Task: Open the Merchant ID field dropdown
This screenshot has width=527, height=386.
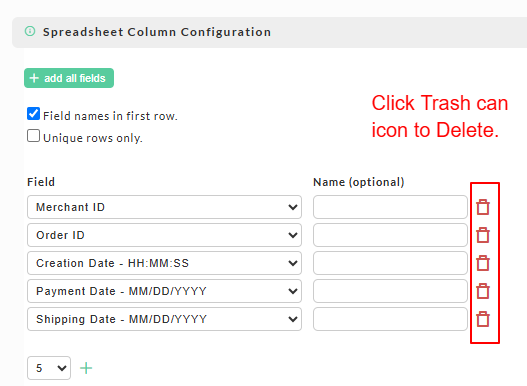Action: (x=164, y=207)
